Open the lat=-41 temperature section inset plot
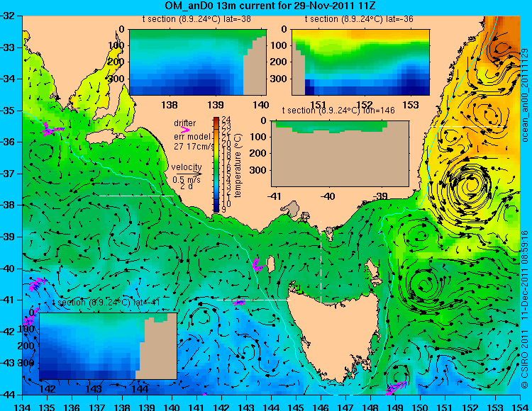The height and width of the screenshot is (411, 532). (x=109, y=346)
